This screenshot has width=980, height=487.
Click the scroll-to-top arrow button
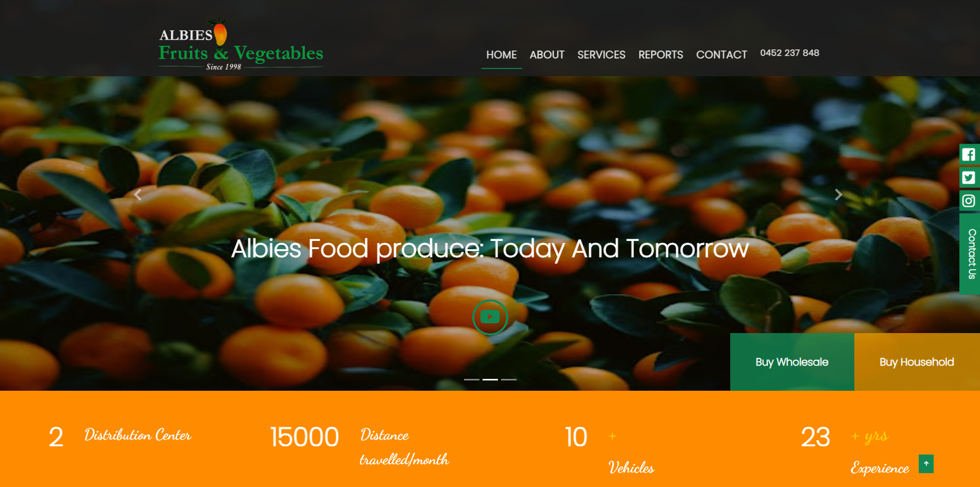926,464
